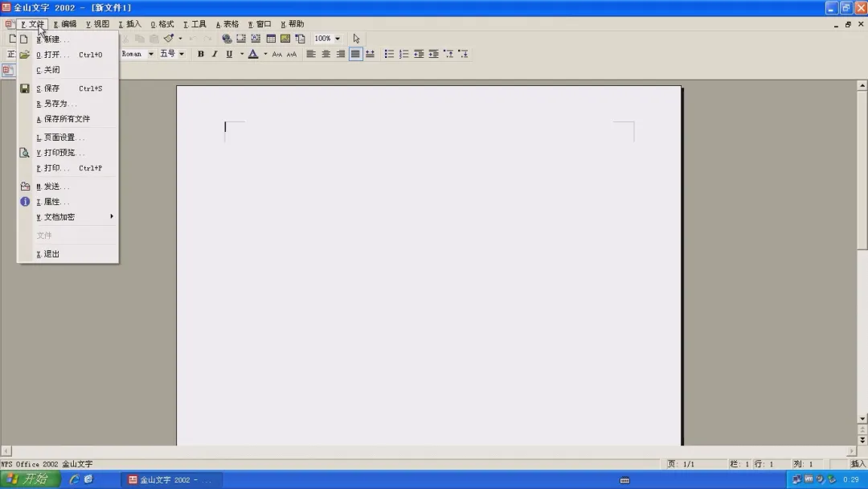Viewport: 868px width, 489px height.
Task: Click the 开始 Start button
Action: [30, 479]
